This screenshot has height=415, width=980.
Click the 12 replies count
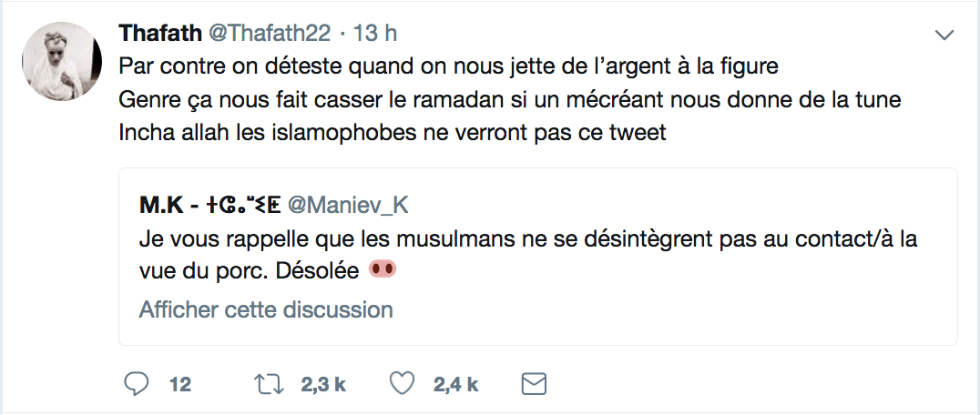180,384
